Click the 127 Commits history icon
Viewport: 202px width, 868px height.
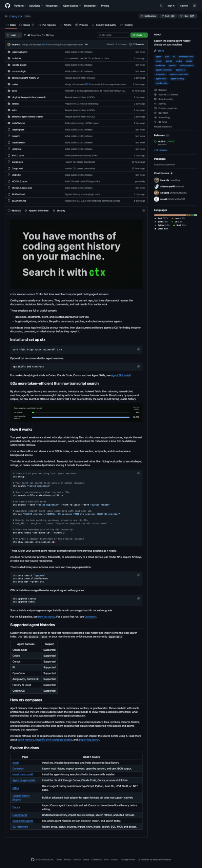click(131, 44)
